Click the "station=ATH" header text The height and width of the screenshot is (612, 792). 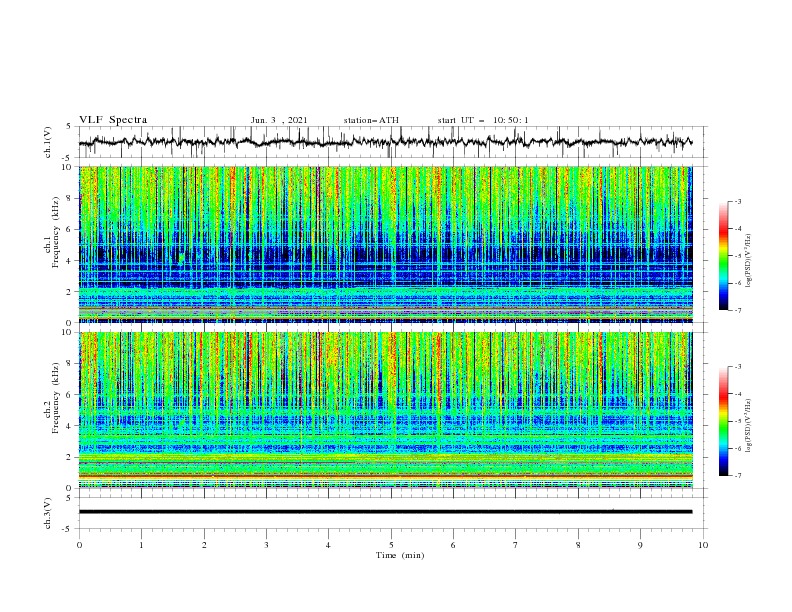[x=371, y=120]
